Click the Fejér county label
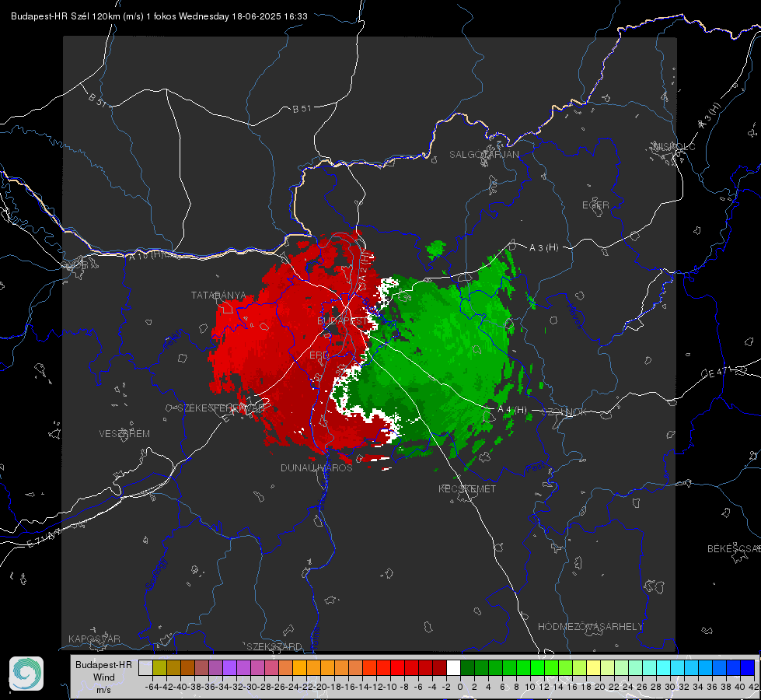 (174, 340)
